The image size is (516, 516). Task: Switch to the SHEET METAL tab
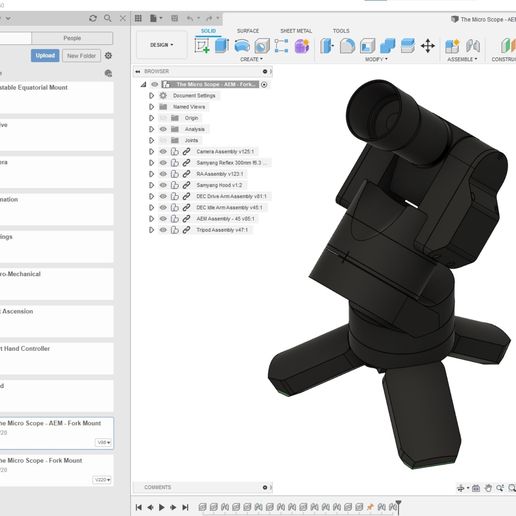[x=296, y=31]
